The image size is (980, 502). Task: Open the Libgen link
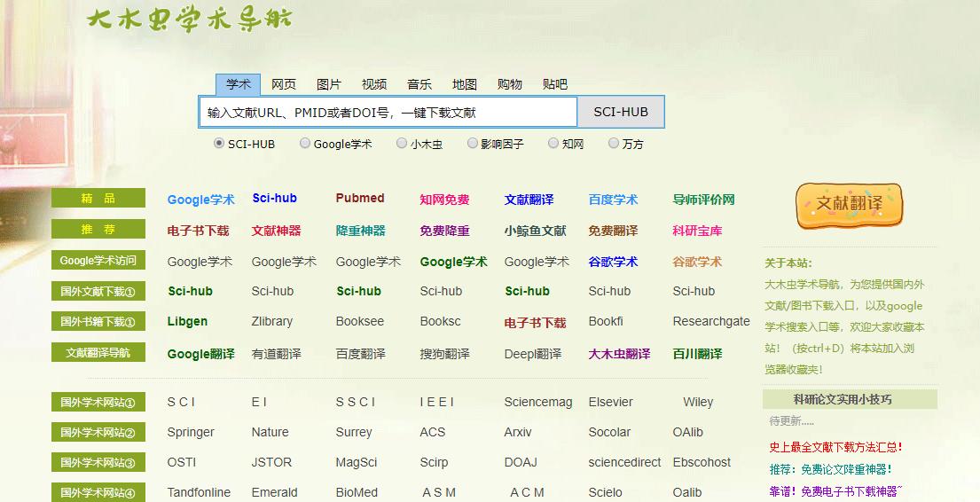(187, 321)
